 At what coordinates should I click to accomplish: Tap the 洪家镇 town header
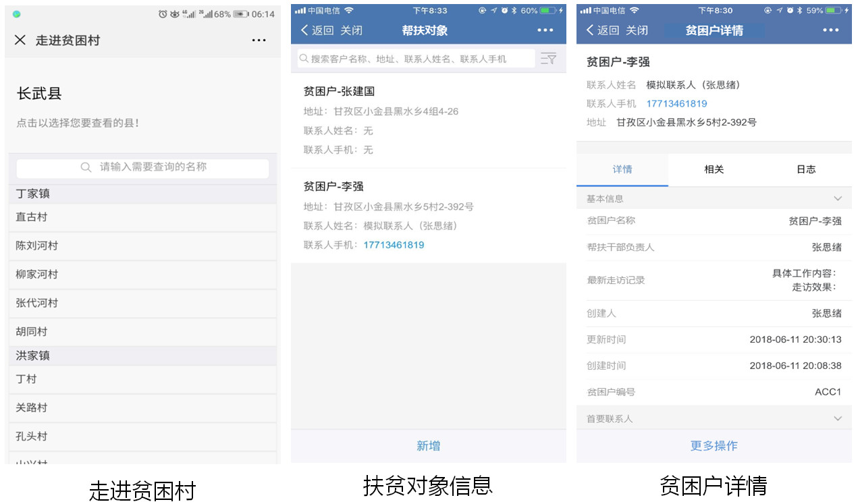pyautogui.click(x=142, y=356)
